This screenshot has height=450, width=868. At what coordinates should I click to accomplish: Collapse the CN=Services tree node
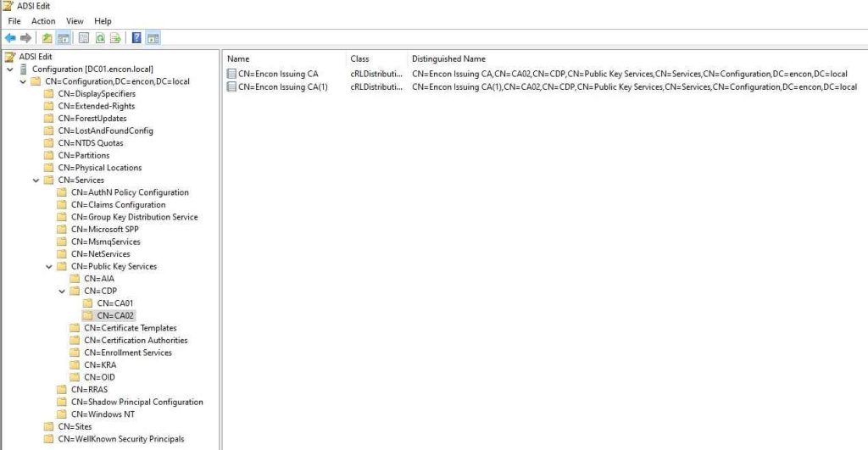coord(36,180)
